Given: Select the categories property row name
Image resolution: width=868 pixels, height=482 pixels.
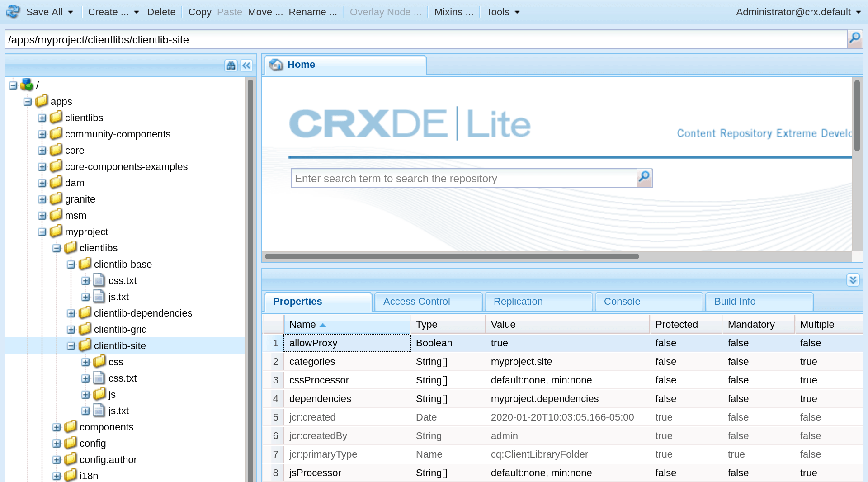Looking at the screenshot, I should tap(312, 362).
